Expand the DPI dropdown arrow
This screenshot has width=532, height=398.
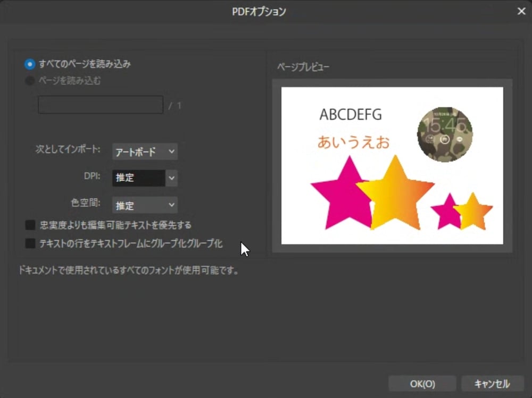(x=171, y=178)
